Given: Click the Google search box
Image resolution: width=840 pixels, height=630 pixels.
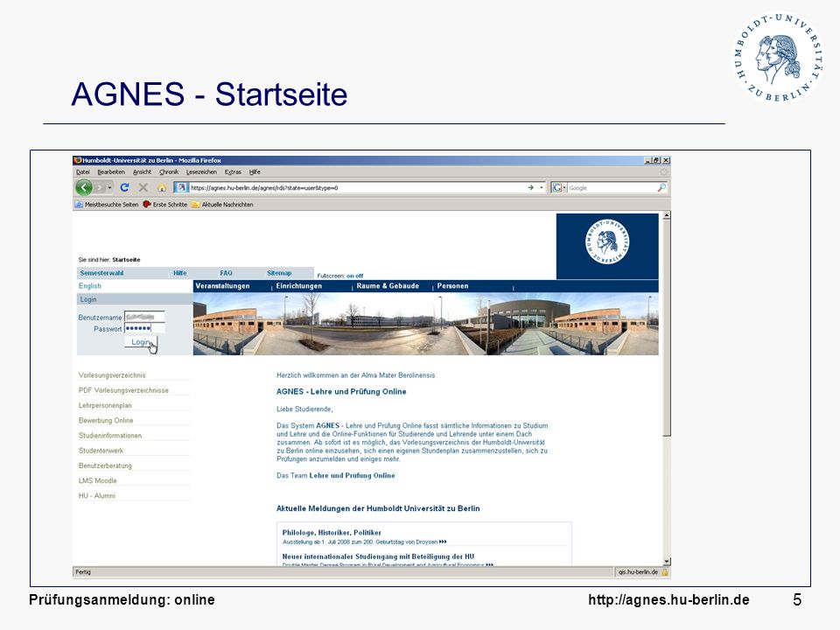Looking at the screenshot, I should (x=612, y=187).
